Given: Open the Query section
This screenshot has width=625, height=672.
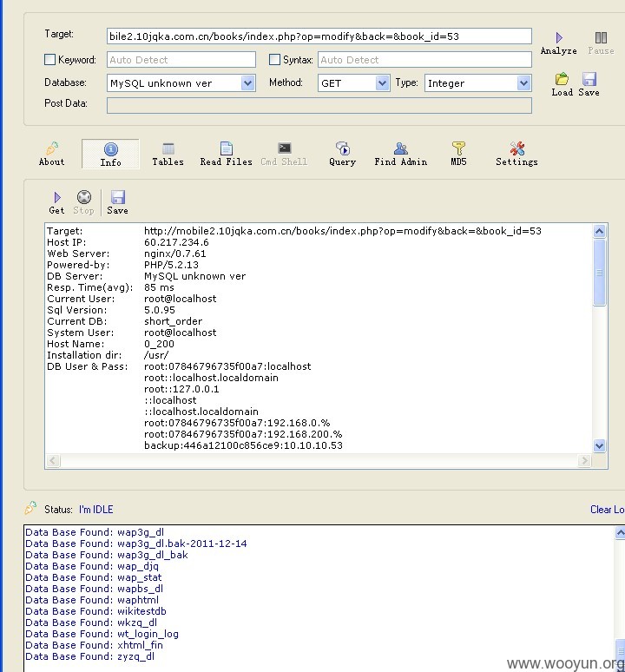Looking at the screenshot, I should pos(342,154).
